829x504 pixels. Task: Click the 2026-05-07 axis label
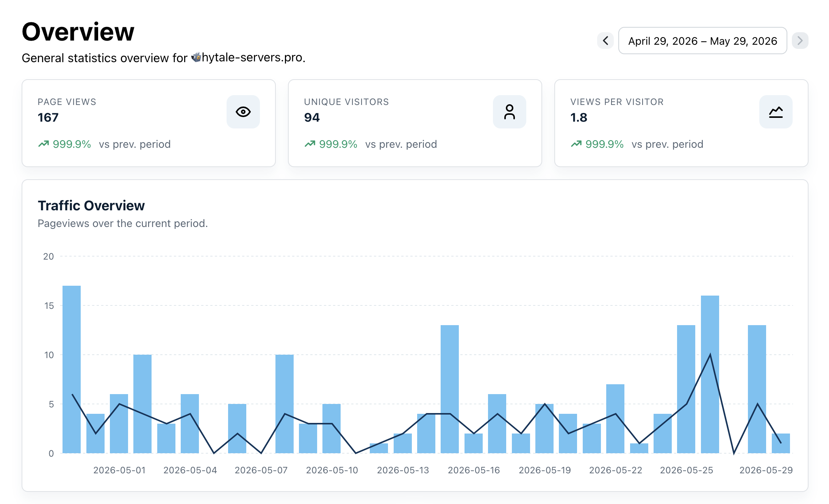click(261, 470)
